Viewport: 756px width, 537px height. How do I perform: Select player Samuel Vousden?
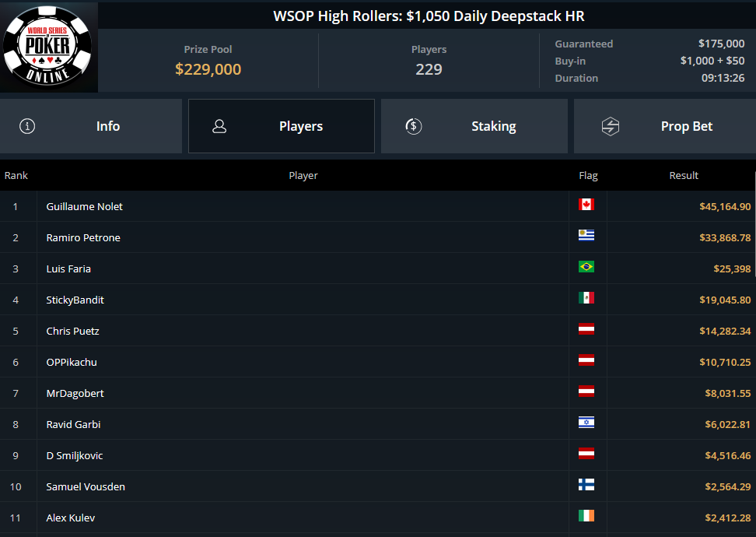coord(86,487)
